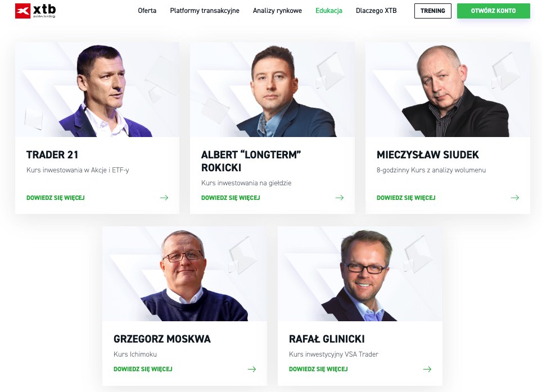Click arrow icon on Trader 21 card

point(164,198)
